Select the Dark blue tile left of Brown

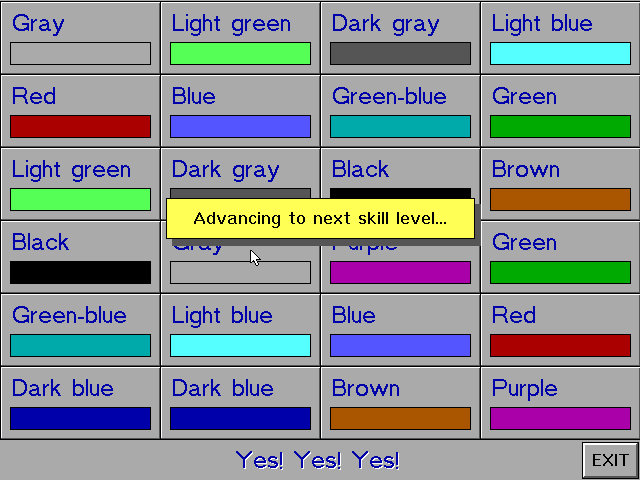[240, 402]
